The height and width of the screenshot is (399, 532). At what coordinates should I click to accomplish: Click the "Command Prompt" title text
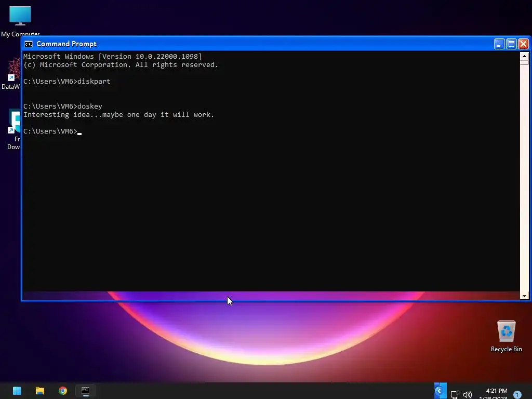point(66,44)
